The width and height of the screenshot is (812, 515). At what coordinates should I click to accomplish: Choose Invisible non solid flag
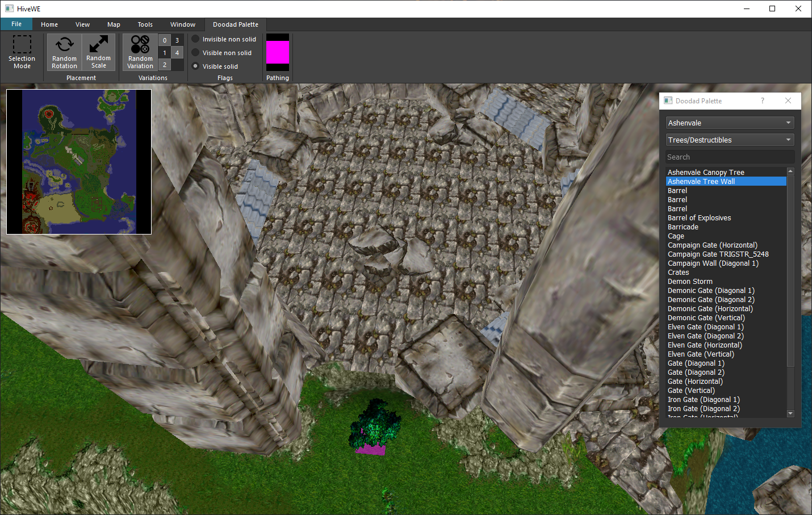tap(224, 39)
